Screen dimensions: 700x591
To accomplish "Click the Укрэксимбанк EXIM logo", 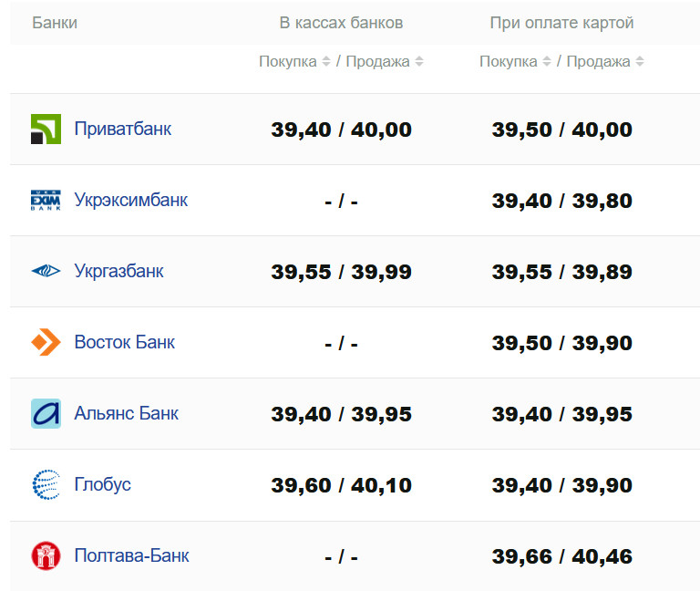I will tap(46, 201).
